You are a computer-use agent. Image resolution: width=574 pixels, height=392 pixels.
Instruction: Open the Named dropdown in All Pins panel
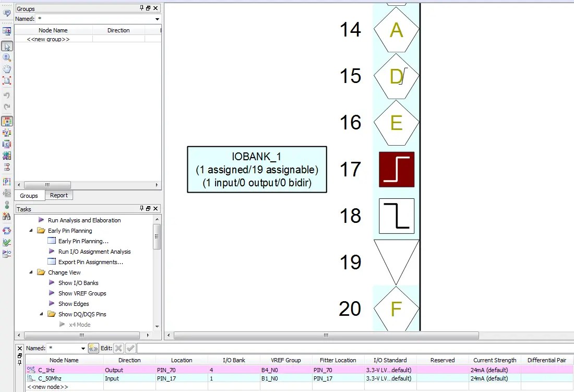pos(83,348)
